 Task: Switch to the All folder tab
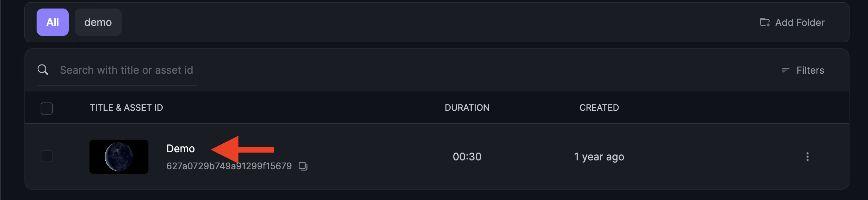pos(52,22)
